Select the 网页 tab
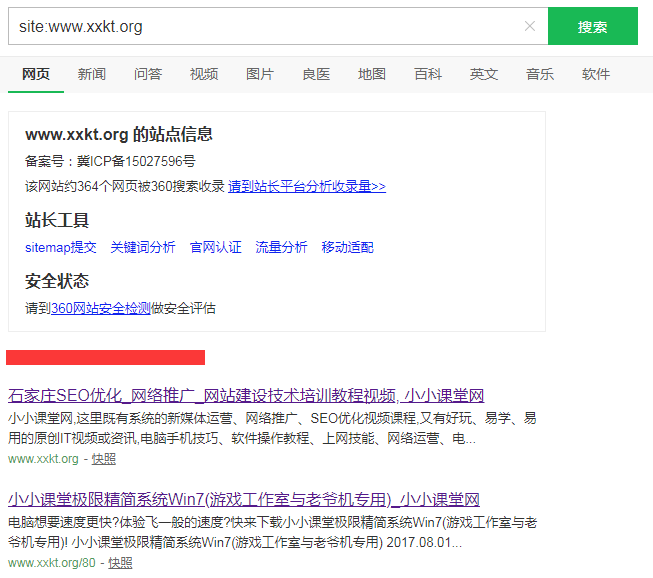The width and height of the screenshot is (653, 578). [36, 74]
